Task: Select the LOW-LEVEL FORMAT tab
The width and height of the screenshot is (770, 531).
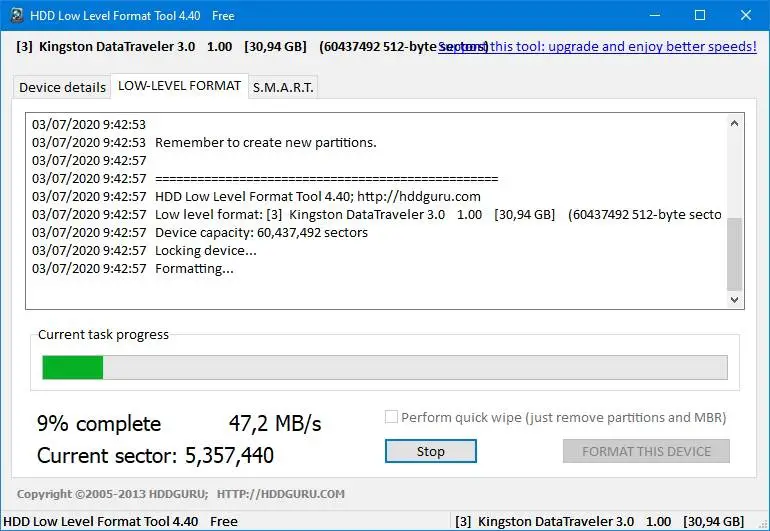Action: [x=179, y=86]
